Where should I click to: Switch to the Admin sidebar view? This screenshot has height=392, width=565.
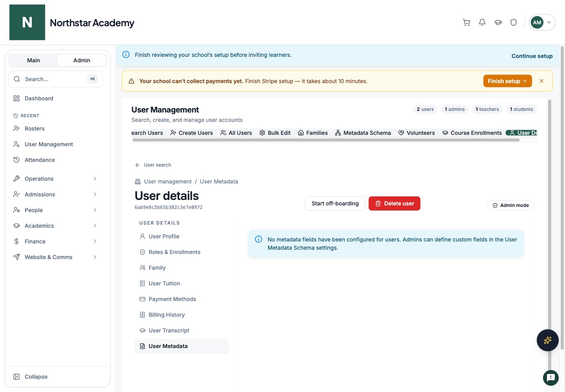pos(82,60)
